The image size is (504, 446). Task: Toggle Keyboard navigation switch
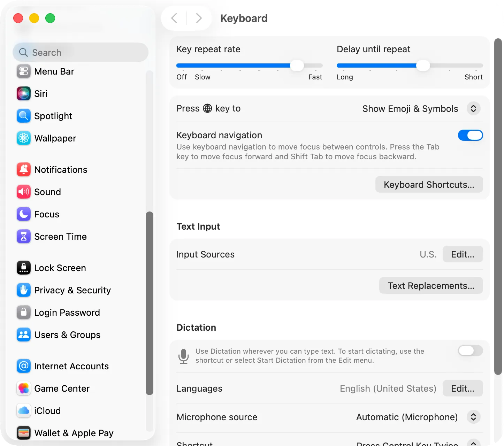pos(470,135)
